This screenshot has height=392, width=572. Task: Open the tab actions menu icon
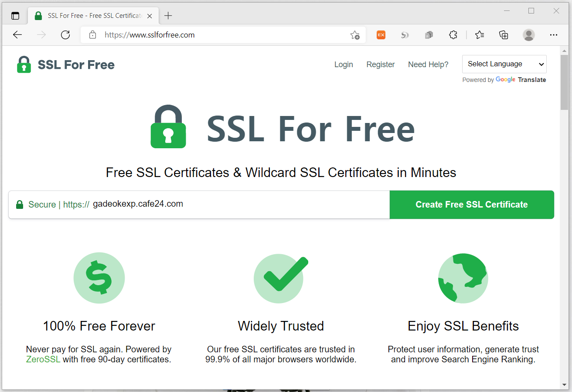click(x=15, y=16)
